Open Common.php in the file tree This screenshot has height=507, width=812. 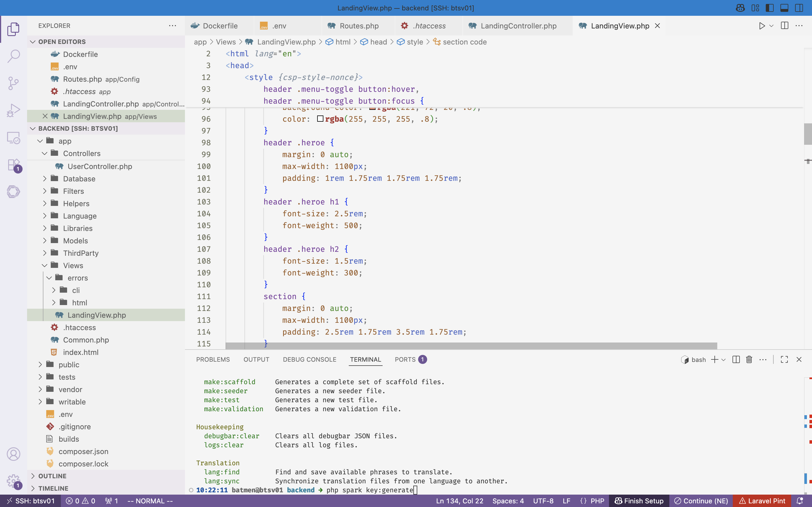[86, 340]
